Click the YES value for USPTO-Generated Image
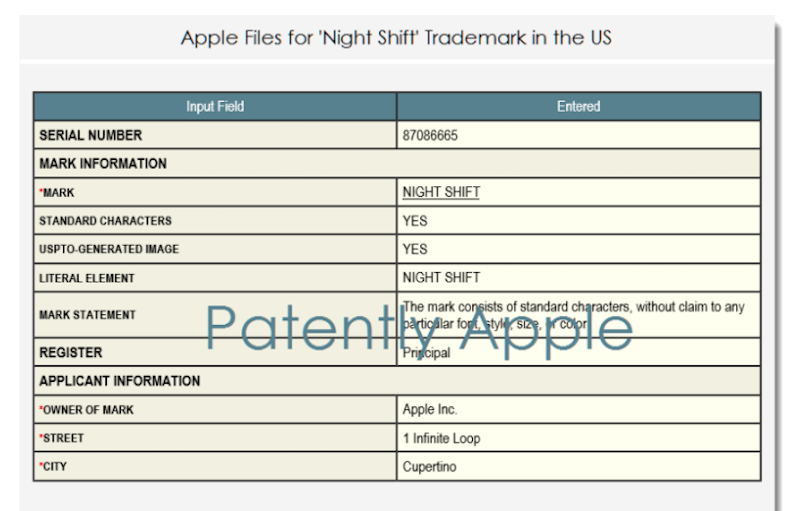 click(x=415, y=245)
